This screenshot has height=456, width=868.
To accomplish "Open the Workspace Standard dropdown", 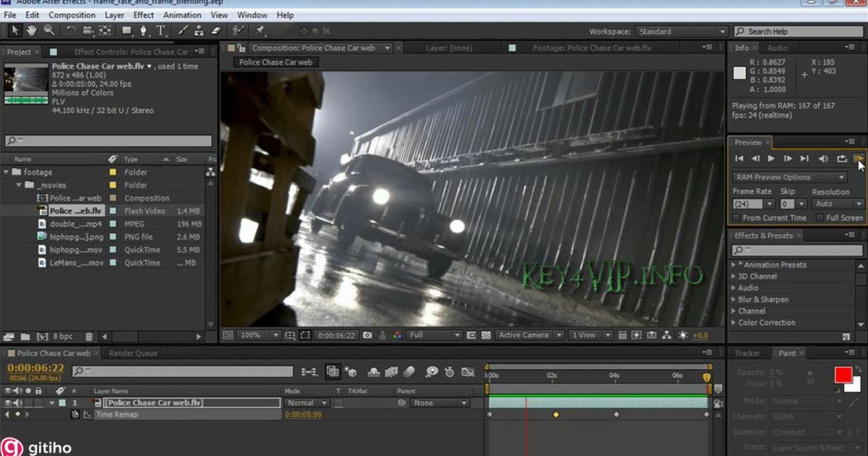I will [681, 32].
